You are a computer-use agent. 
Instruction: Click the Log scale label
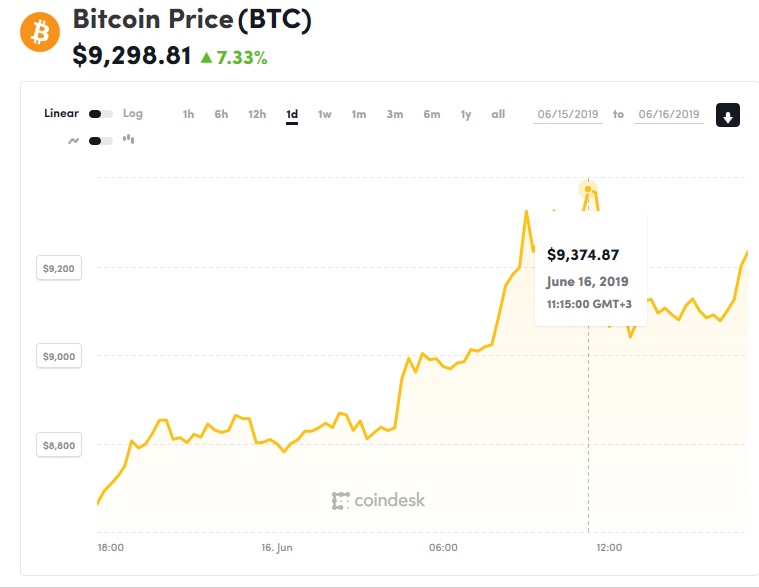click(133, 114)
